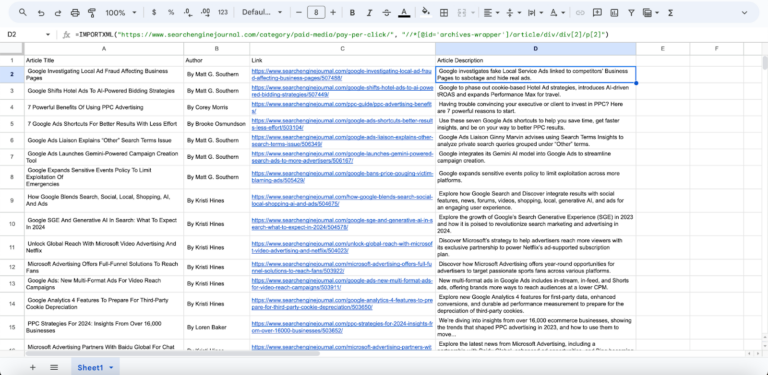This screenshot has height=375, width=768.
Task: Toggle bold formatting
Action: [352, 13]
